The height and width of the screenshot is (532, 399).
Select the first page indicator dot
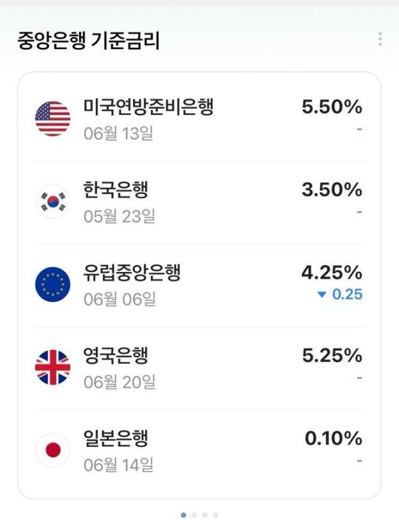coord(184,515)
